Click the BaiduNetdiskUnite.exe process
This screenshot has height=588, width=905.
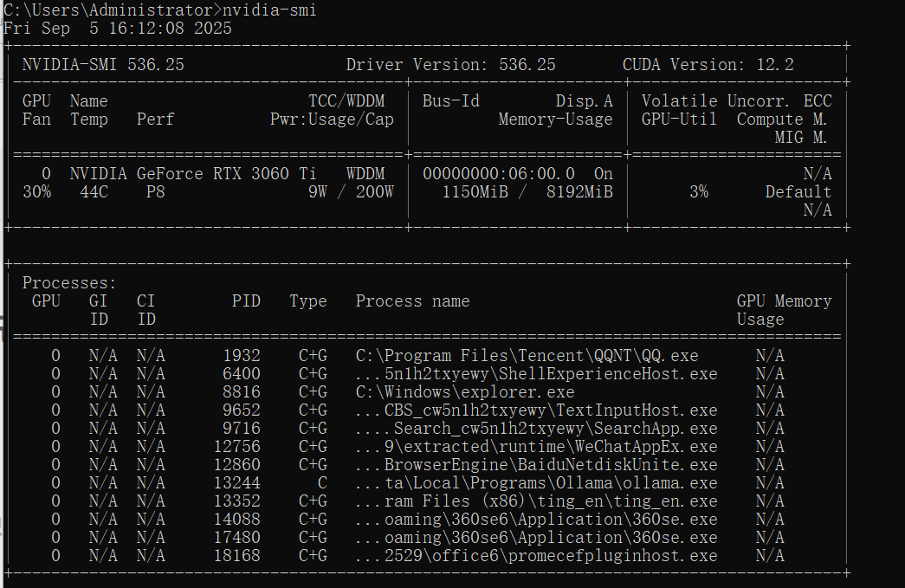537,464
